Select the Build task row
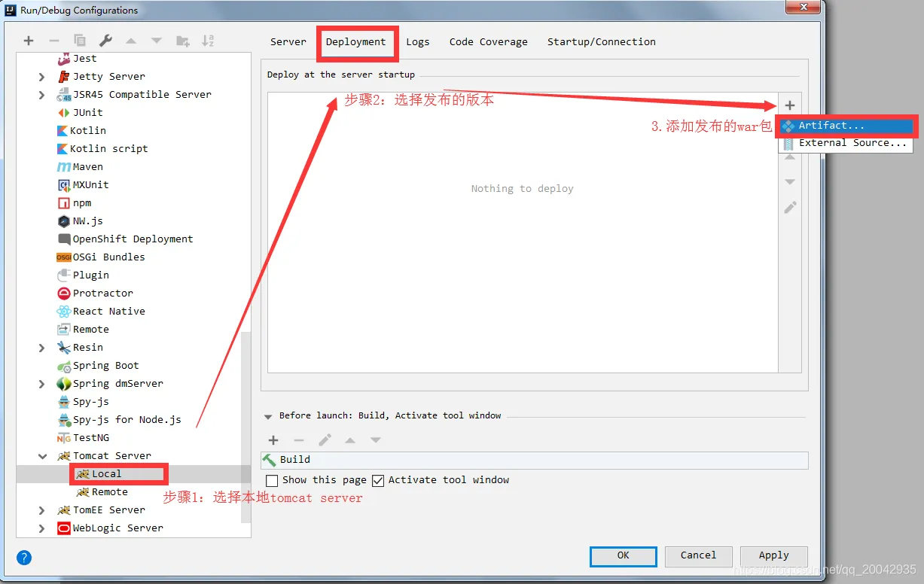This screenshot has height=584, width=924. coord(535,460)
